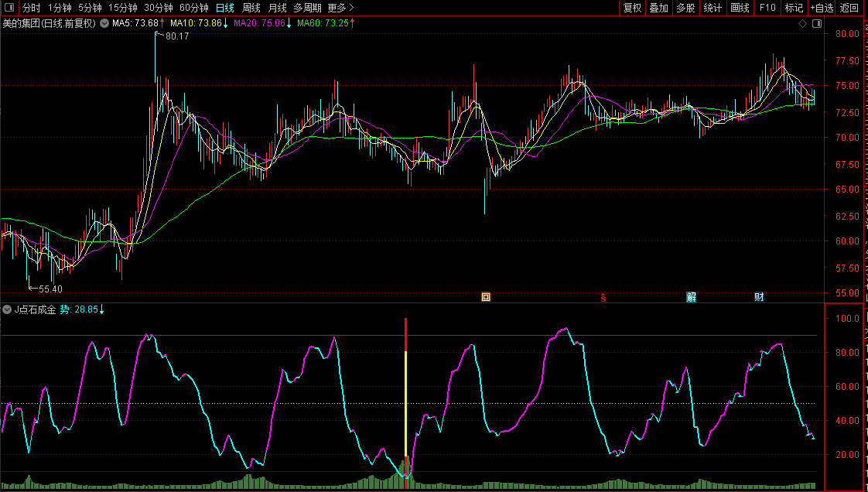The image size is (868, 492).
Task: Click the diamond icon above price axis
Action: pyautogui.click(x=803, y=25)
